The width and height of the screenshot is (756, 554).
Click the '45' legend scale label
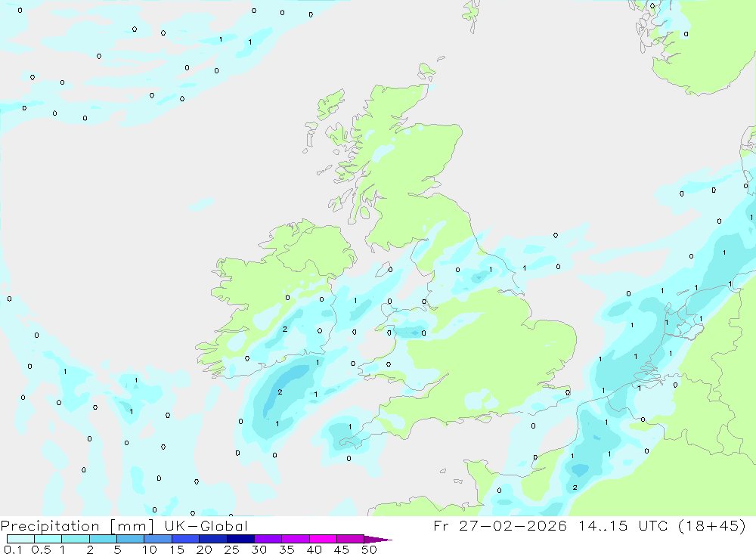tap(342, 549)
